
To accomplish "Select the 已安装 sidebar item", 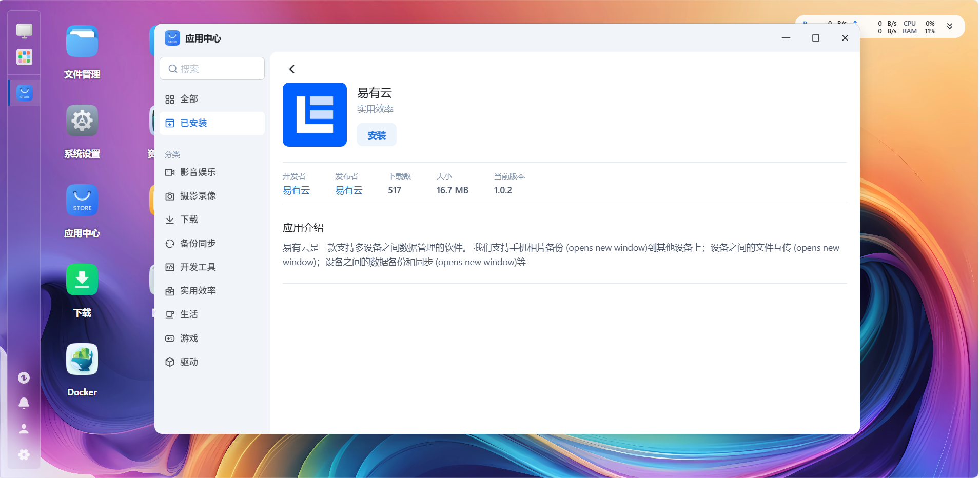I will tap(212, 123).
